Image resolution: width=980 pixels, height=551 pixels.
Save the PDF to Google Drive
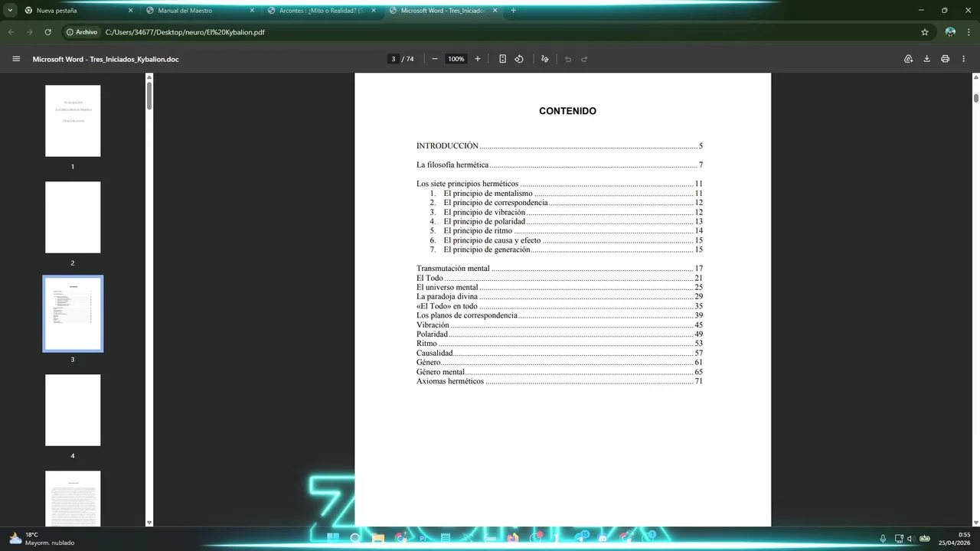tap(909, 59)
